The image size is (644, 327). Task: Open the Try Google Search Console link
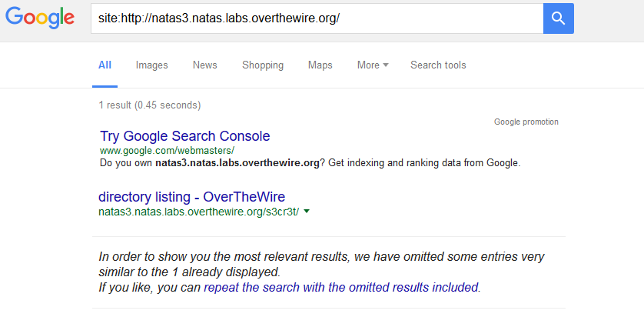[184, 135]
